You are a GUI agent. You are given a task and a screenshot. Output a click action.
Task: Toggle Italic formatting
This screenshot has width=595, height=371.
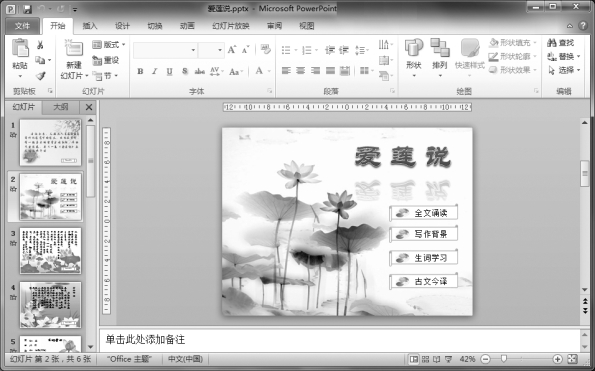point(154,71)
